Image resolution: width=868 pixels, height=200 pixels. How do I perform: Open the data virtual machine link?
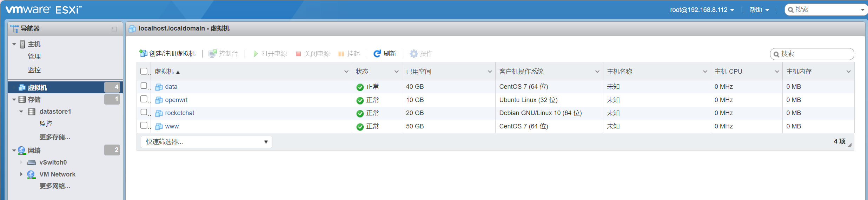coord(171,87)
